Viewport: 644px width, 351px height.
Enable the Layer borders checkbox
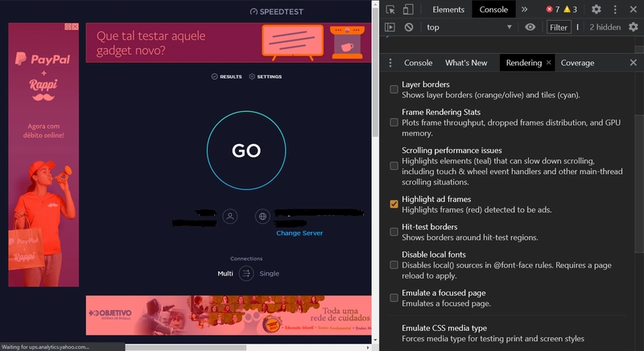pos(394,89)
